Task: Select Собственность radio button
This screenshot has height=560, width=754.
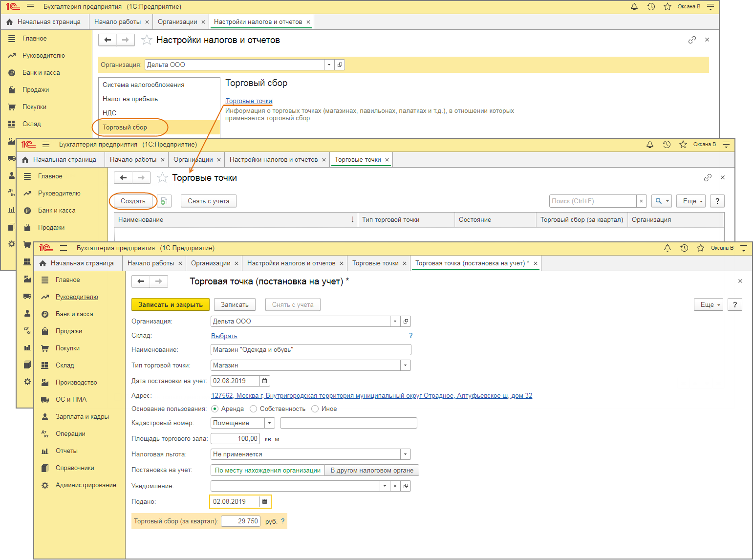Action: tap(253, 409)
